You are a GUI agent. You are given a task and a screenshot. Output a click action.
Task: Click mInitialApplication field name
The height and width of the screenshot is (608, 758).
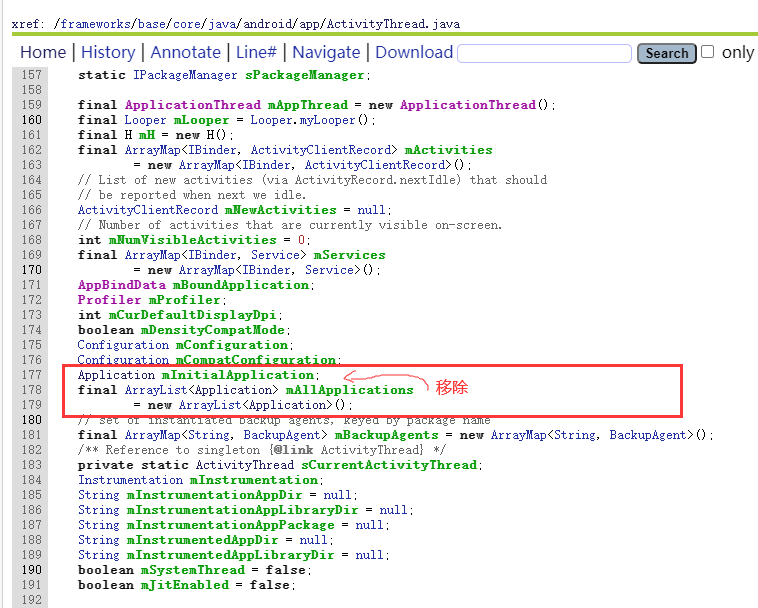pos(238,375)
